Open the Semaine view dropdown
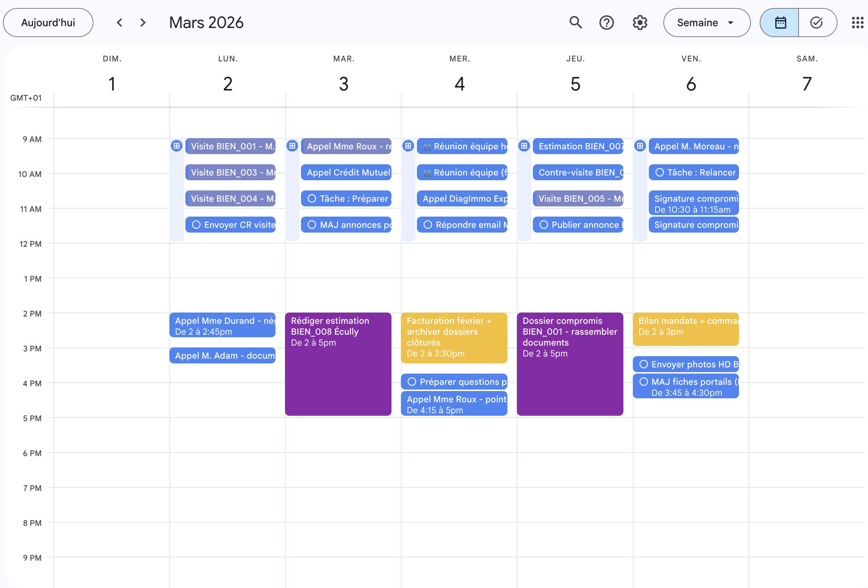Screen dimensions: 868x588 706,23
